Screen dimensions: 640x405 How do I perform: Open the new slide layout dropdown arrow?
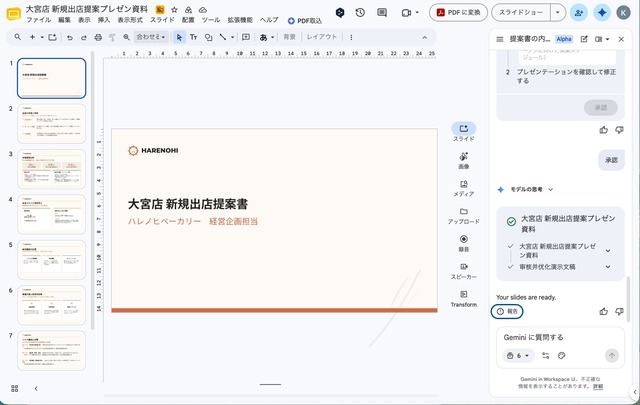tap(42, 37)
